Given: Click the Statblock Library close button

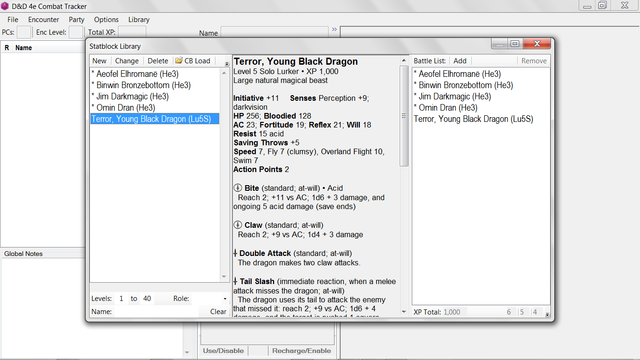Looking at the screenshot, I should [537, 44].
